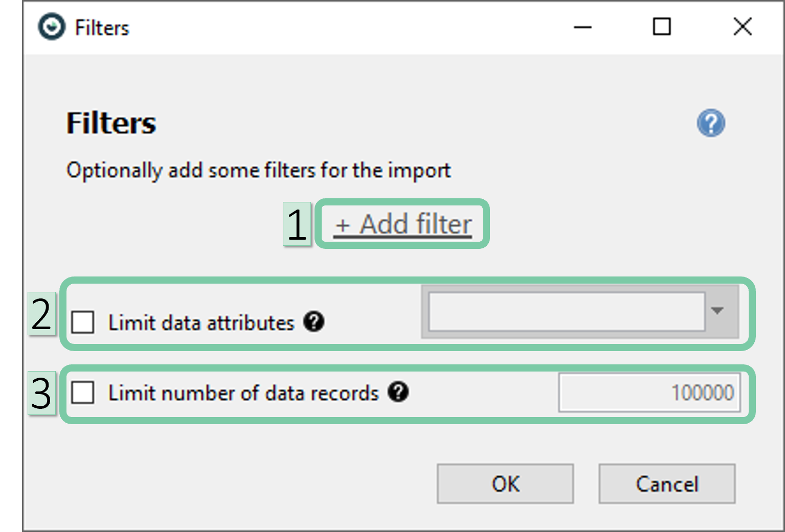Tick the Limit number of data records checkbox

pos(83,393)
